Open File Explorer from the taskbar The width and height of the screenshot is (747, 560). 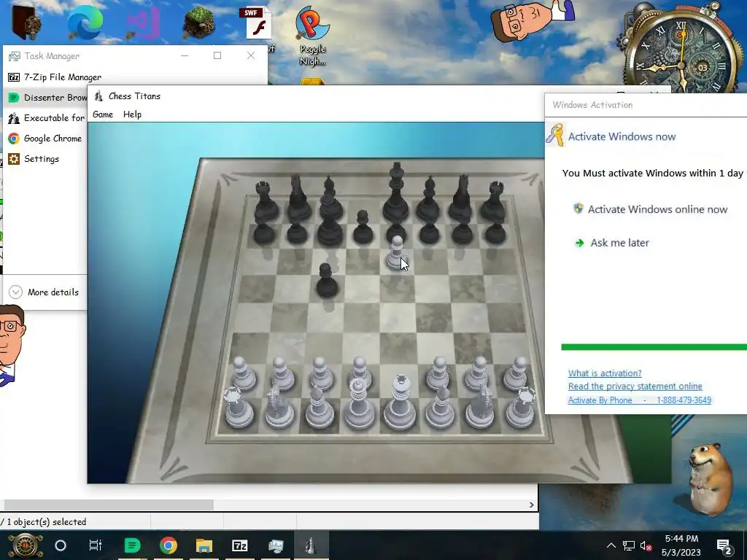coord(204,545)
